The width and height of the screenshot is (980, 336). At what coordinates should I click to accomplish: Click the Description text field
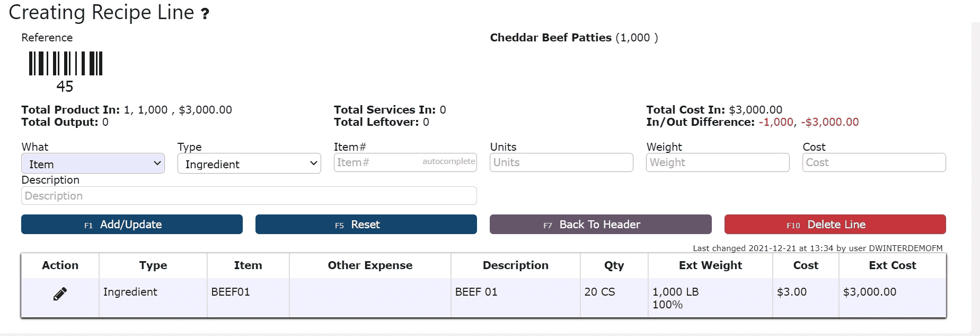point(249,195)
